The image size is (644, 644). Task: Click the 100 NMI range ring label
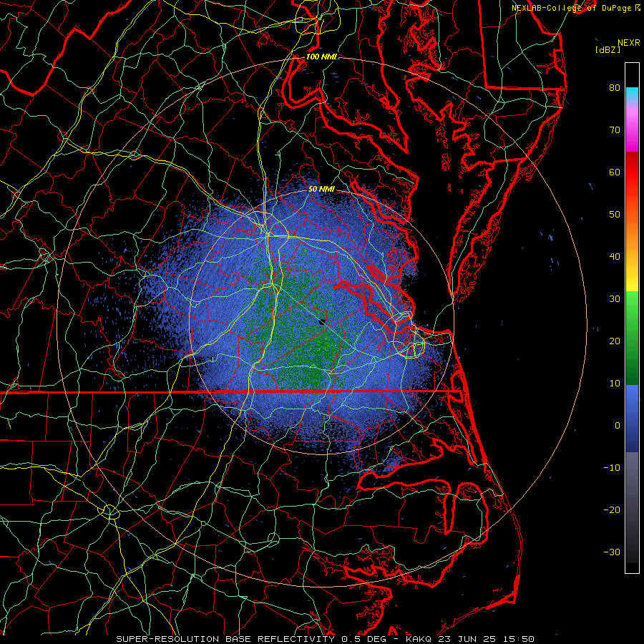[x=321, y=57]
